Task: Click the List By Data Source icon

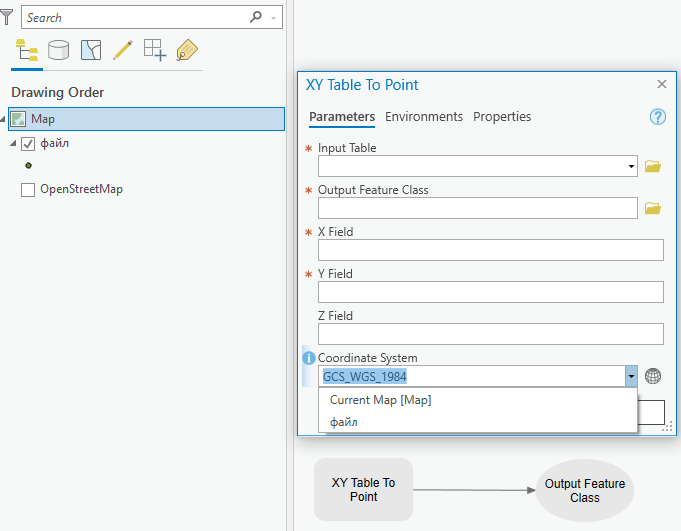Action: pos(59,50)
